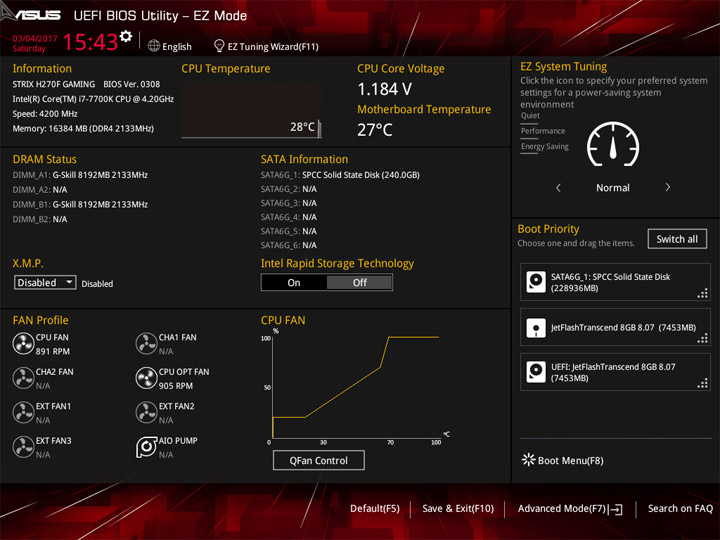Select the EXT FAN1 fan icon
The height and width of the screenshot is (540, 720).
click(x=23, y=412)
